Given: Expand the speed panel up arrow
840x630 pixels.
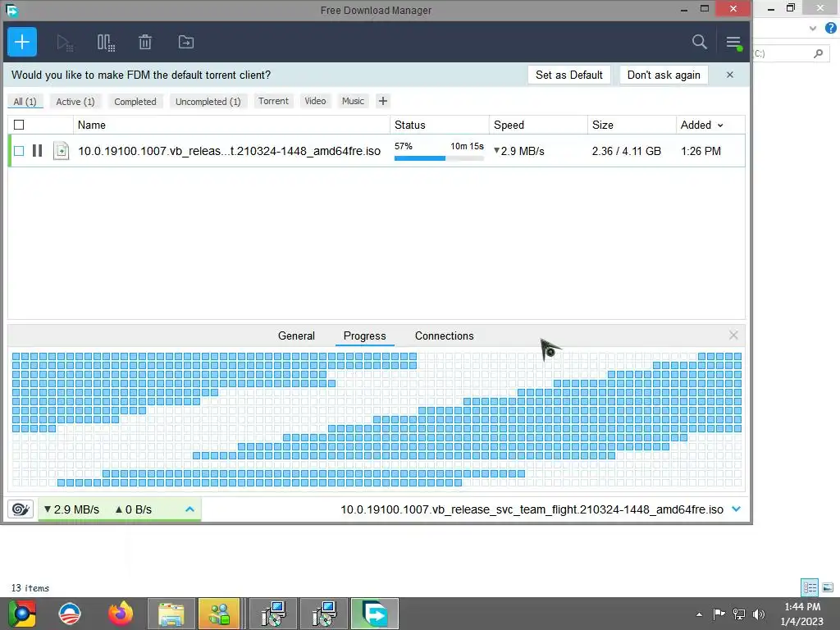Looking at the screenshot, I should (x=189, y=509).
